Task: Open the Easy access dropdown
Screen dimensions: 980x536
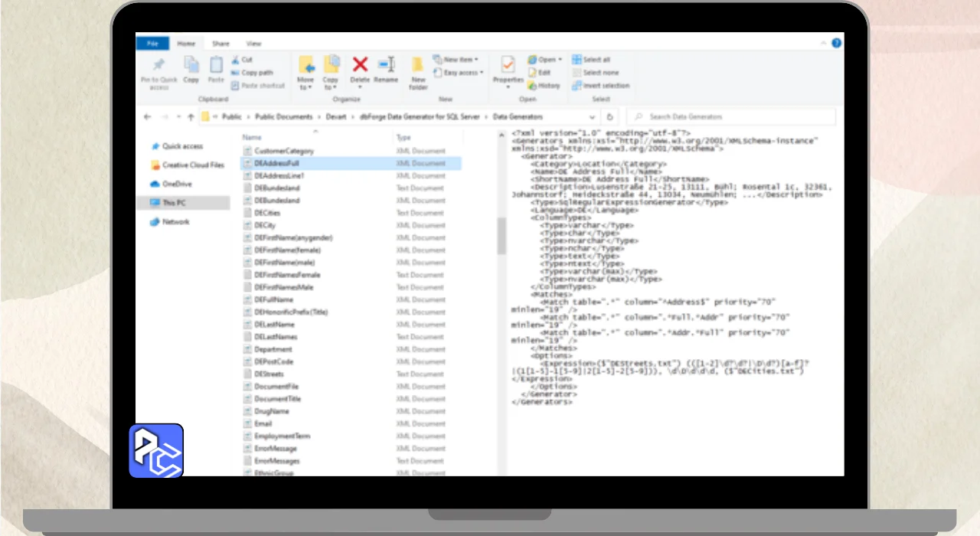Action: click(458, 73)
